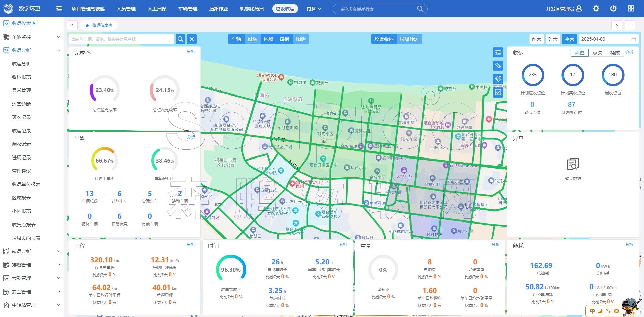Click the blue map search magnifier button
644x317 pixels.
[180, 39]
